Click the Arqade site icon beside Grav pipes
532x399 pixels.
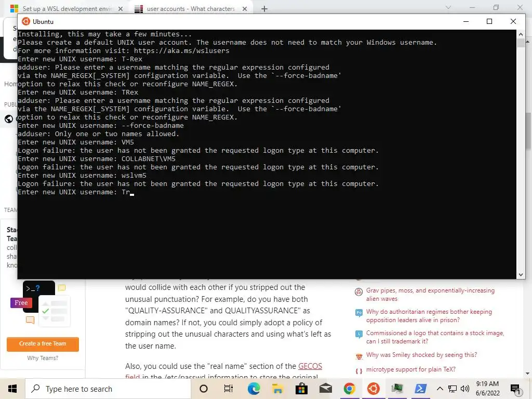tap(358, 292)
